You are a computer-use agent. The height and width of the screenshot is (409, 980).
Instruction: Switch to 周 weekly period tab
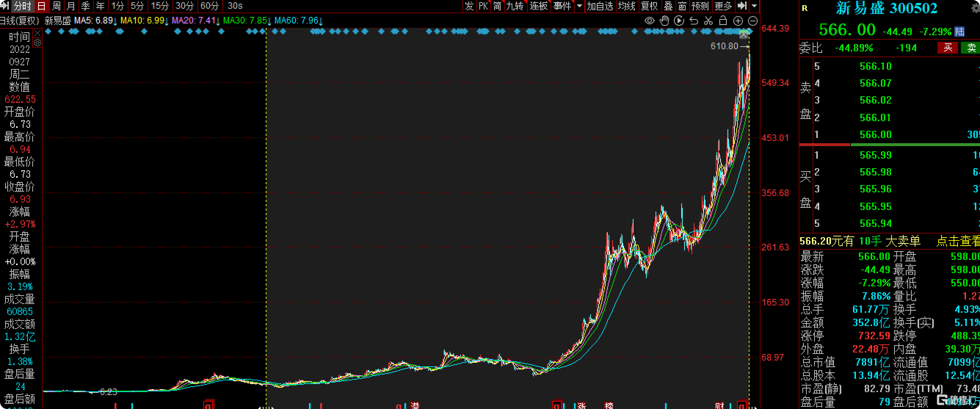coord(56,6)
